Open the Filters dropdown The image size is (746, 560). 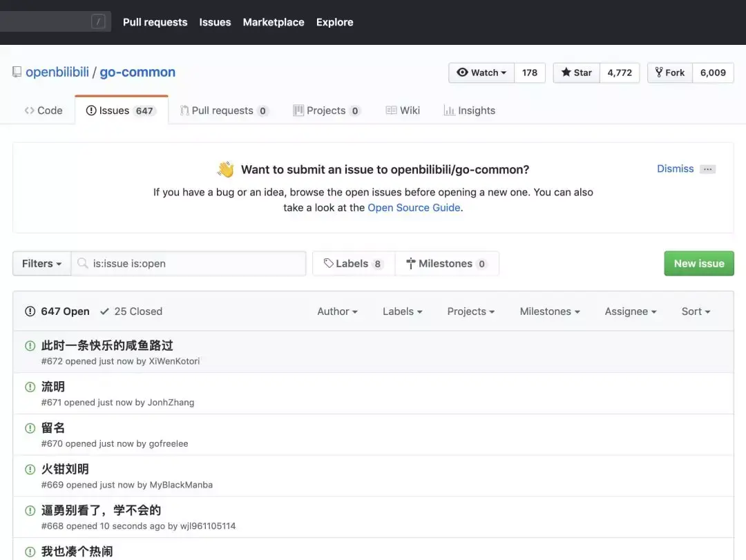click(41, 263)
